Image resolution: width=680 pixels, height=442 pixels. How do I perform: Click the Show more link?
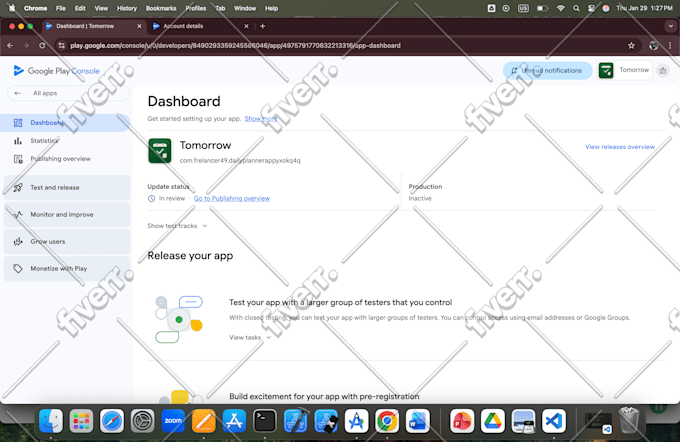pyautogui.click(x=261, y=118)
